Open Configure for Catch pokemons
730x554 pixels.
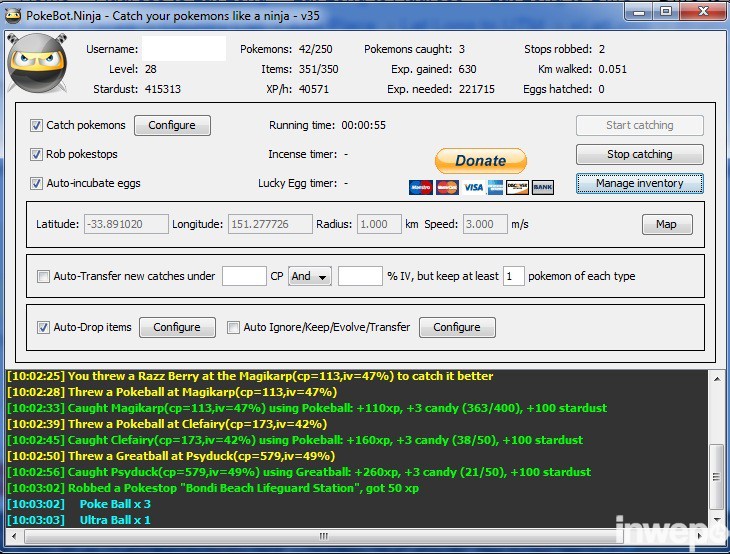172,125
